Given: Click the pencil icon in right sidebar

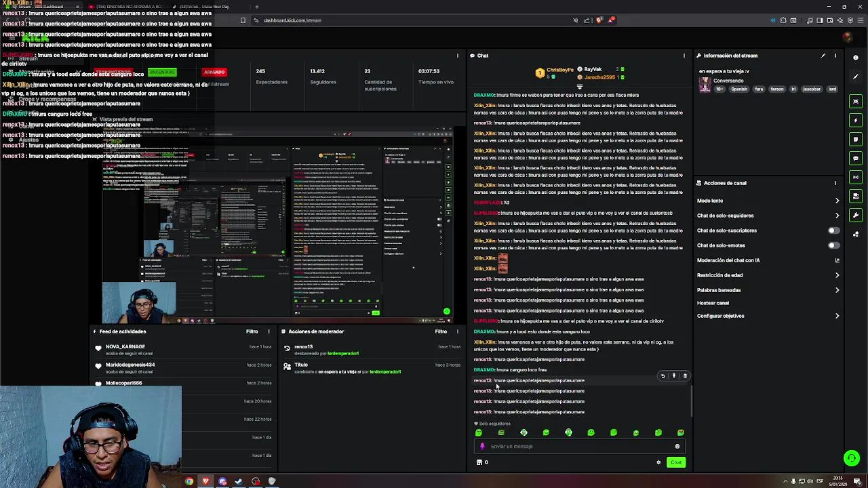Looking at the screenshot, I should (856, 76).
